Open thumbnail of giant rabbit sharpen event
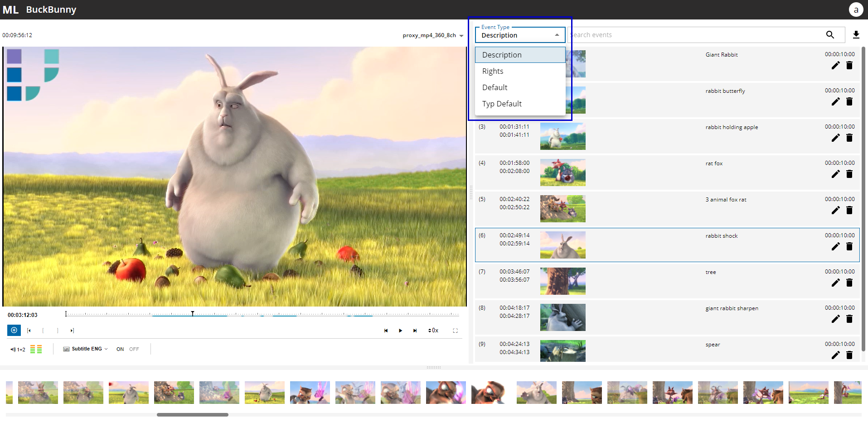This screenshot has height=422, width=868. click(x=563, y=317)
